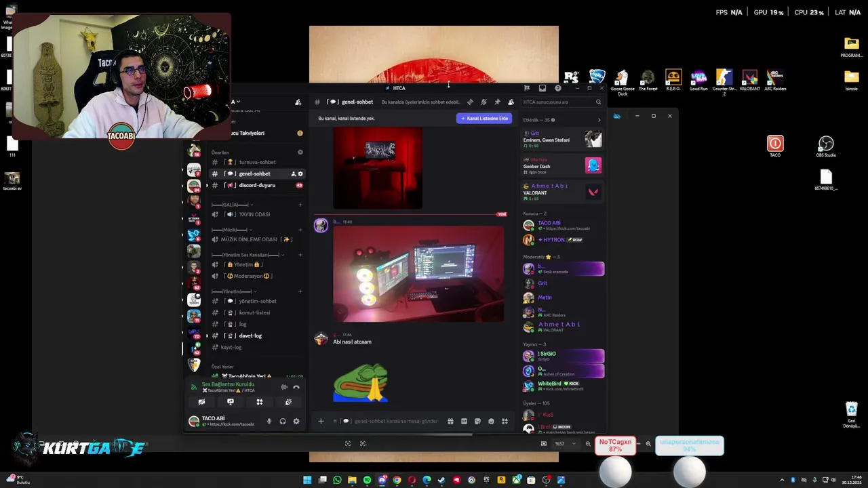Open turnuva-sohbet channel
This screenshot has height=488, width=868.
point(257,162)
